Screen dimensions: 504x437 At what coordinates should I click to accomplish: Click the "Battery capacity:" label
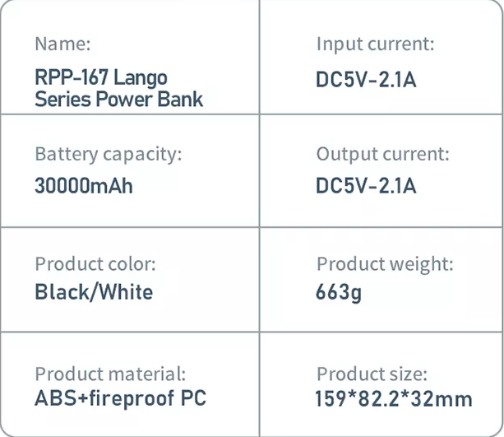pos(109,154)
